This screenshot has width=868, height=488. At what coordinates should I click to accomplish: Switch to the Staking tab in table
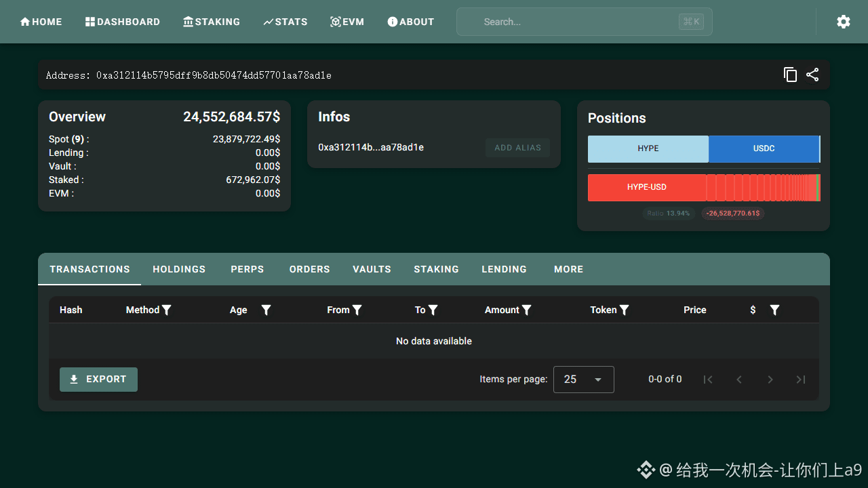436,269
